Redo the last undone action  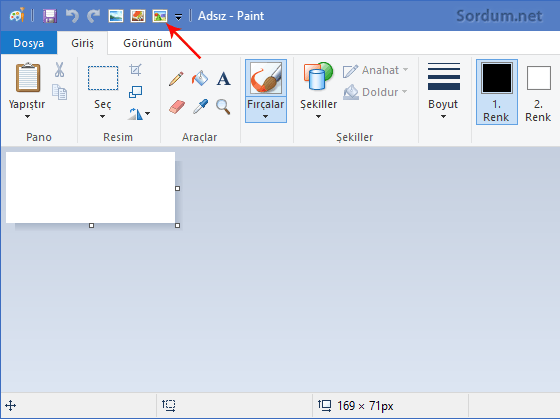coord(94,16)
